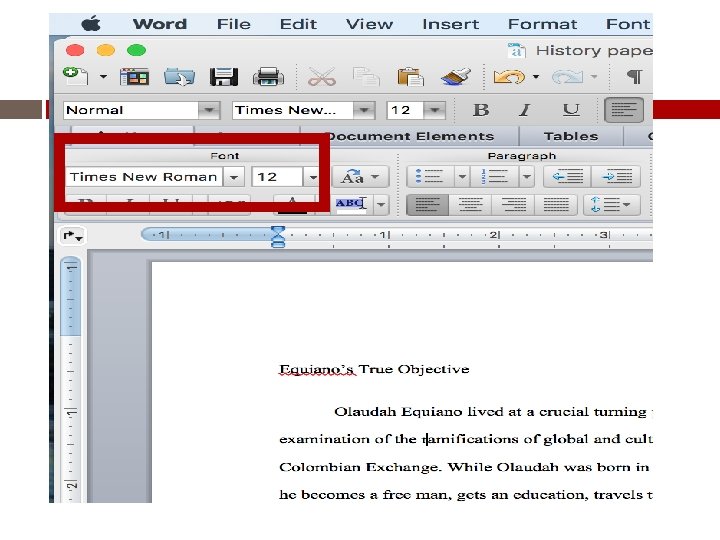The height and width of the screenshot is (540, 720).
Task: Open the File menu
Action: (233, 24)
